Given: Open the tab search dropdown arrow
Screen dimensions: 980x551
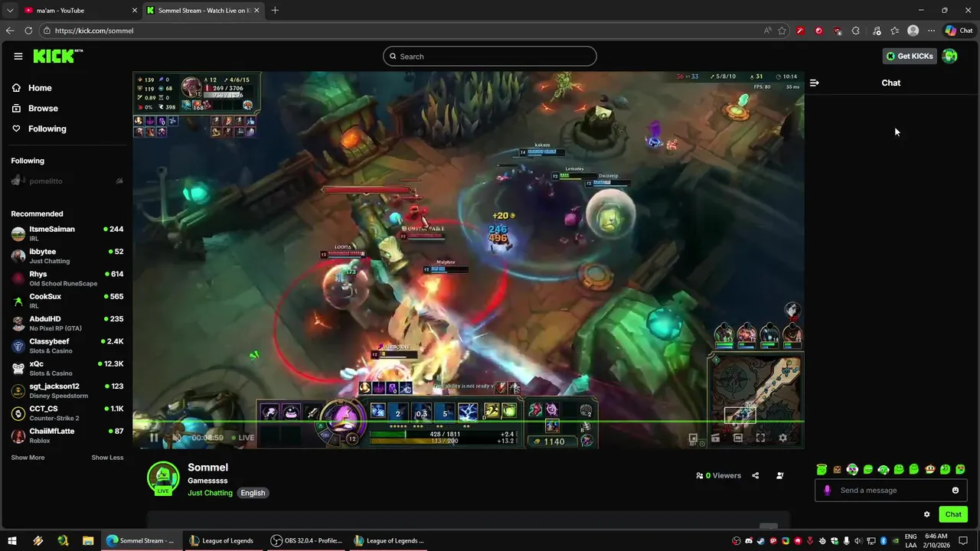Looking at the screenshot, I should (10, 11).
